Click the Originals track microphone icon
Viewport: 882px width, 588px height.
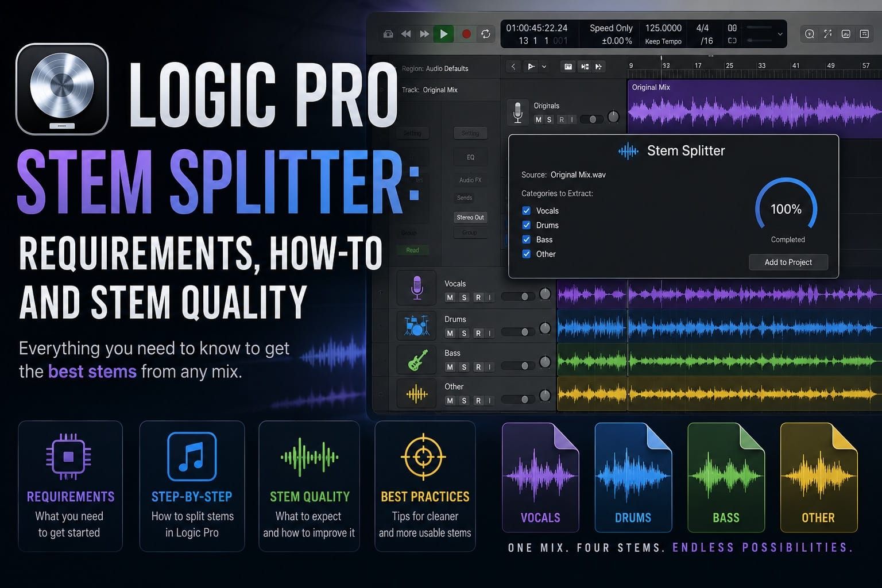coord(517,113)
